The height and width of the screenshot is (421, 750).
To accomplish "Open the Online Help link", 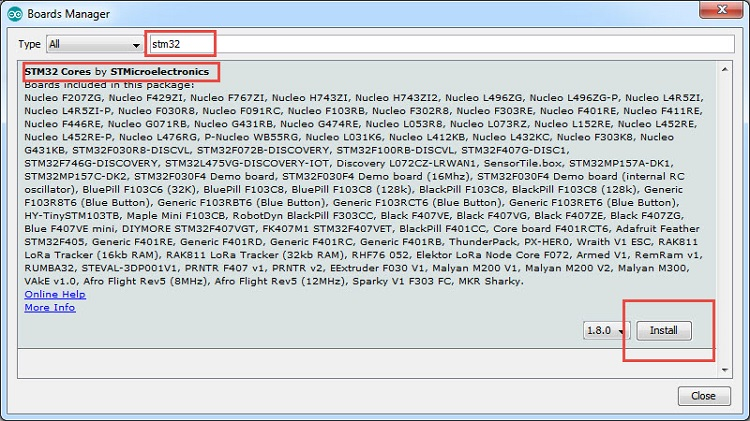I will pos(55,294).
